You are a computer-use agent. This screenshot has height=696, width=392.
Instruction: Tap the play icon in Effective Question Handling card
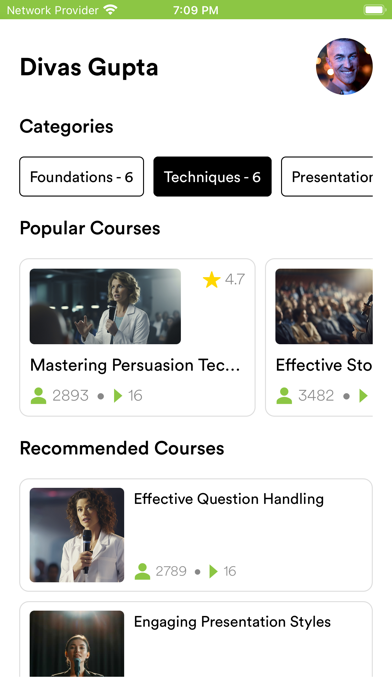(213, 571)
